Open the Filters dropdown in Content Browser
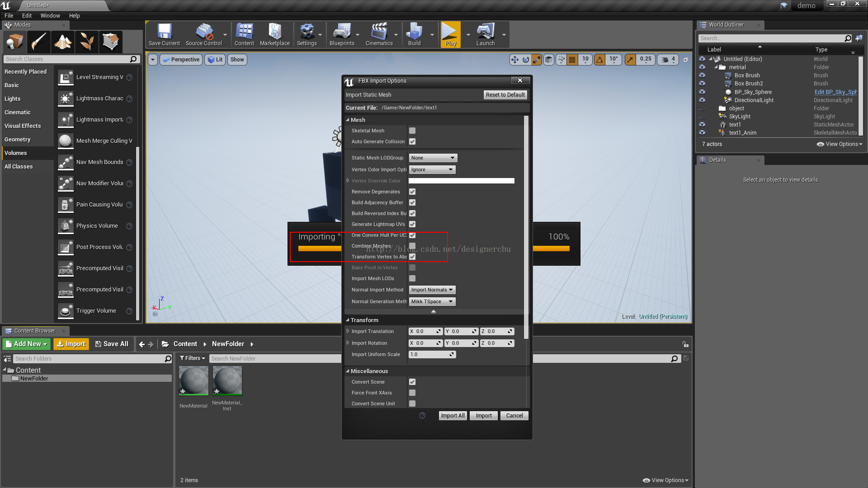Image resolution: width=868 pixels, height=488 pixels. (193, 358)
